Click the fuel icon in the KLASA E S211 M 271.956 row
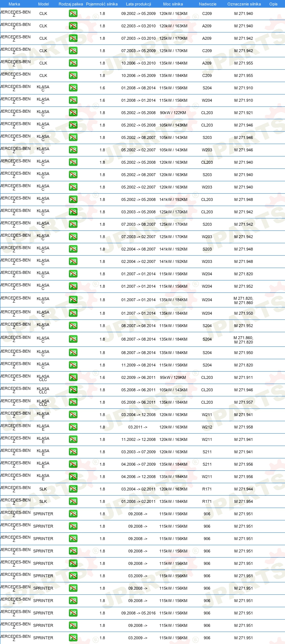 73,464
